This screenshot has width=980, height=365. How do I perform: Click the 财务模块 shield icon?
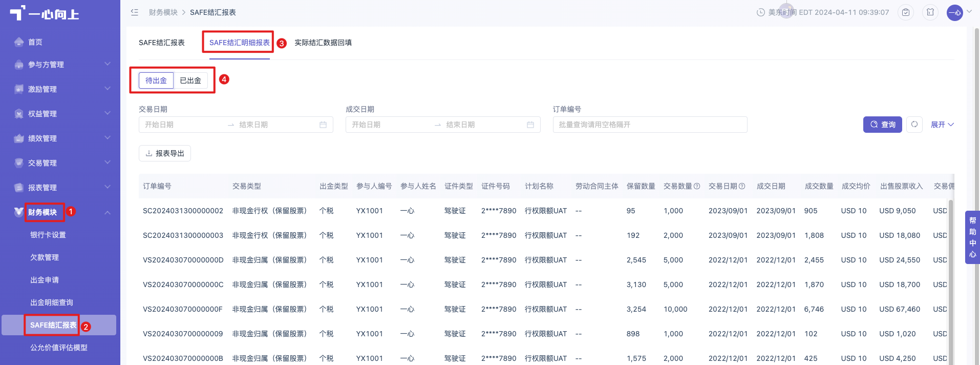click(x=19, y=212)
